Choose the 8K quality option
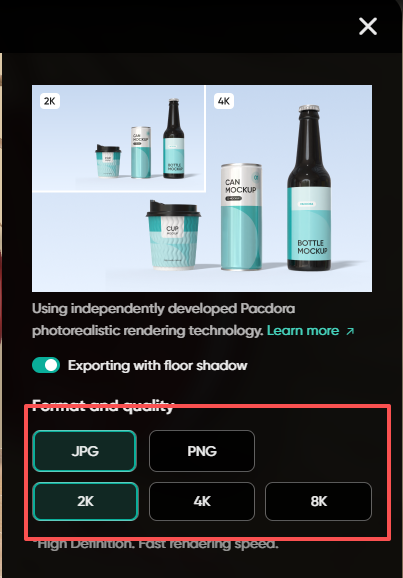Viewport: 403px width, 578px height. point(318,501)
